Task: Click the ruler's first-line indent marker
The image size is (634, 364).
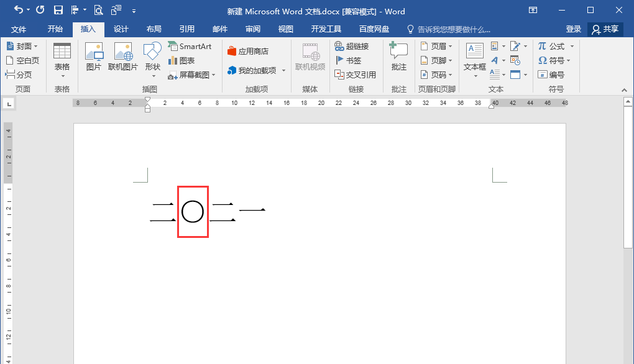Action: point(147,99)
